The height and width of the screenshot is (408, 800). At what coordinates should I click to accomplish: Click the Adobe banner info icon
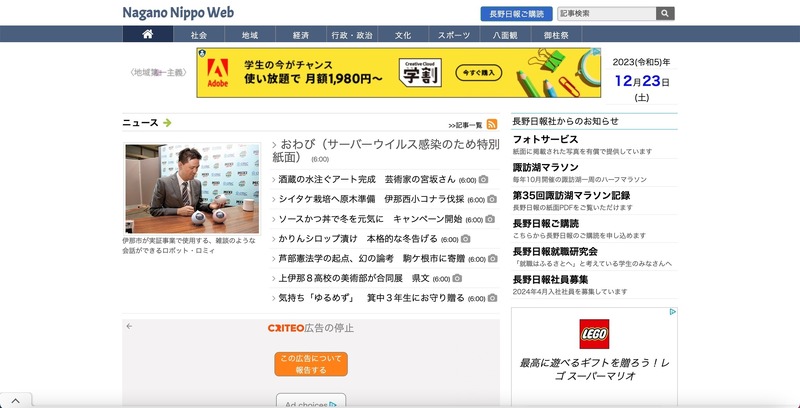(x=595, y=52)
